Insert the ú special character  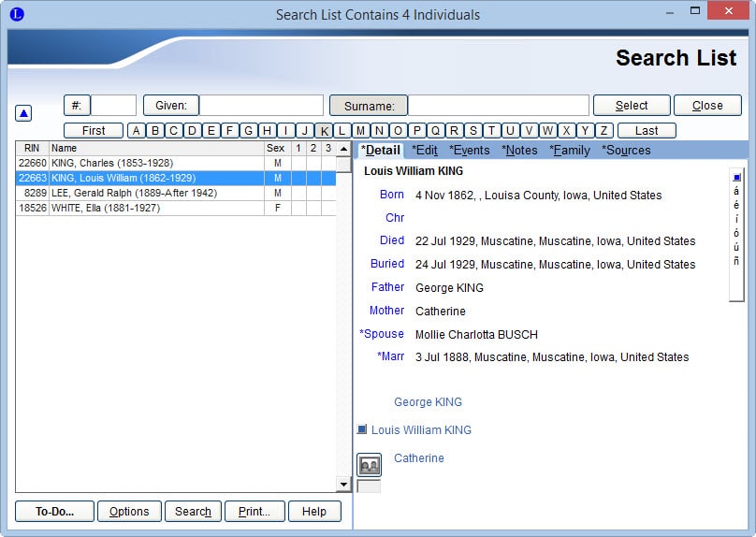pyautogui.click(x=736, y=247)
